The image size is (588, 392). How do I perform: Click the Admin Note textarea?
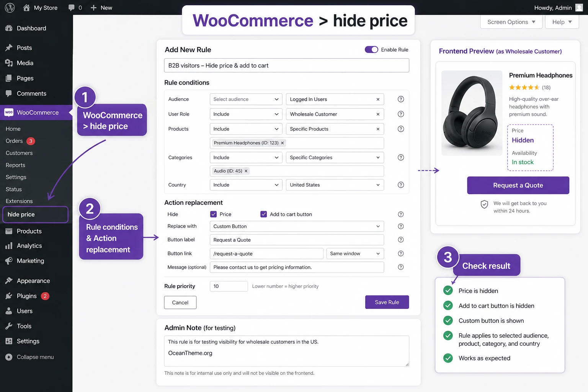point(287,351)
